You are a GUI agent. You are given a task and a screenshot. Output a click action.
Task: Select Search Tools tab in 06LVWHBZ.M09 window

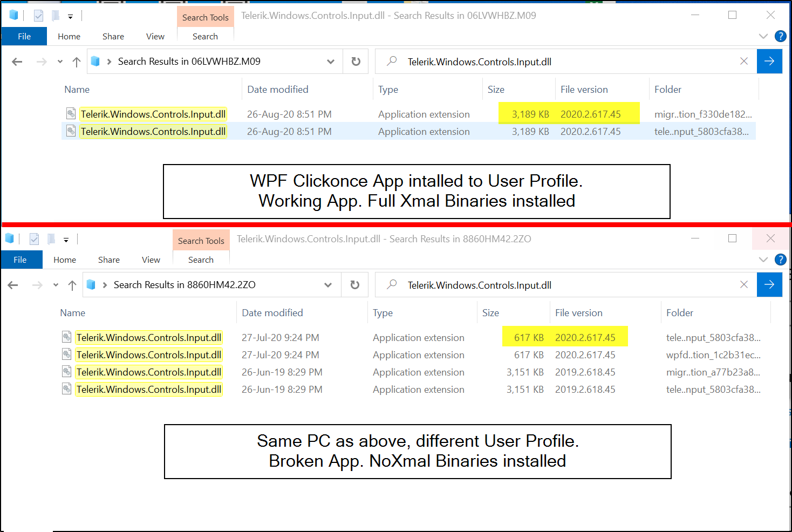[x=206, y=17]
